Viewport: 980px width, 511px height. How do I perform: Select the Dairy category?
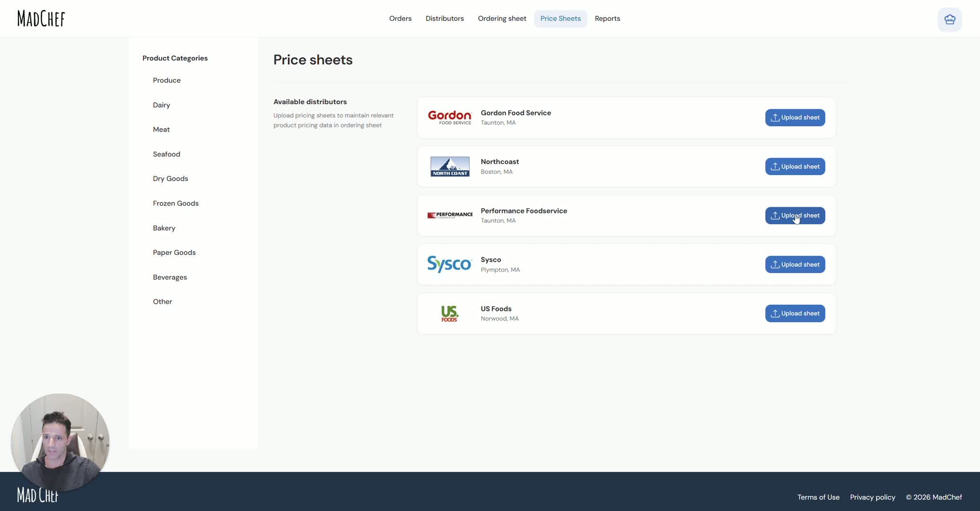point(161,105)
